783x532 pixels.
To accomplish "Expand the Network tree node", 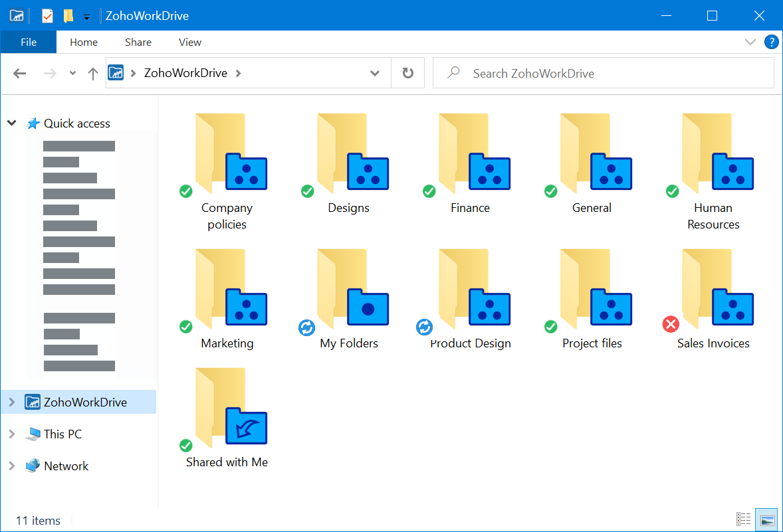I will (12, 466).
